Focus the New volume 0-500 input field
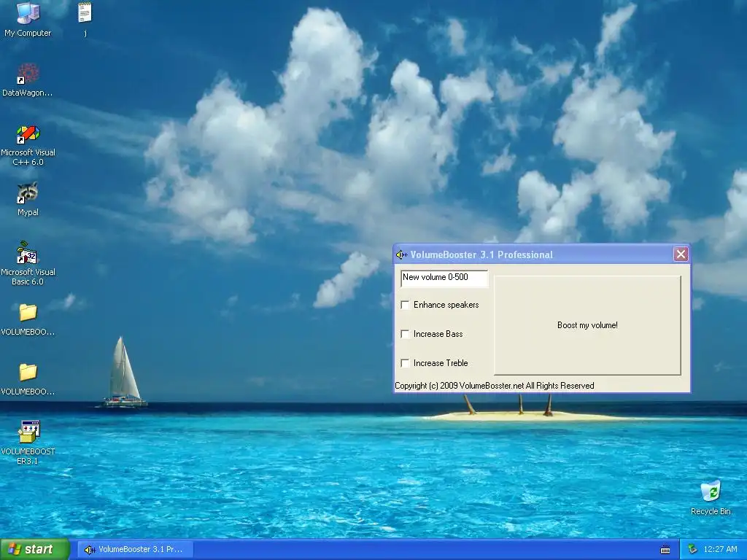The height and width of the screenshot is (560, 747). 444,278
